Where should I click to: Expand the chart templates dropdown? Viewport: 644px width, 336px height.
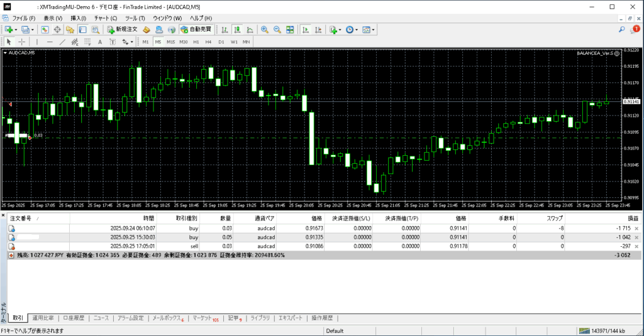[x=374, y=30]
